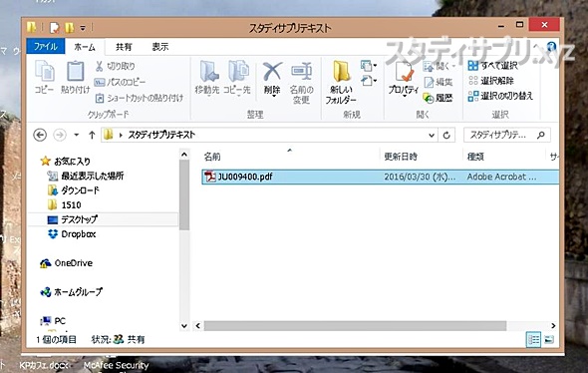The height and width of the screenshot is (373, 588).
Task: Go Up one folder level arrow
Action: coord(92,135)
